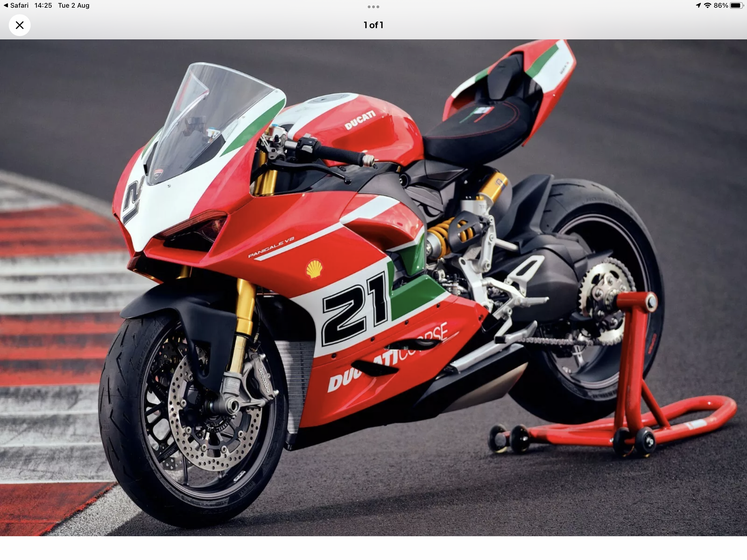747x560 pixels.
Task: Tap the three-dot multitasking menu at top
Action: pyautogui.click(x=373, y=7)
